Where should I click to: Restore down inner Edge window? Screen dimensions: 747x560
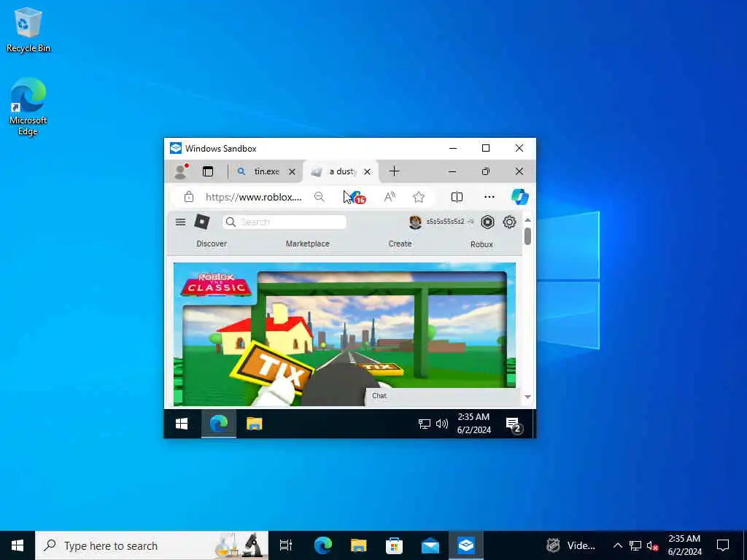pyautogui.click(x=485, y=171)
